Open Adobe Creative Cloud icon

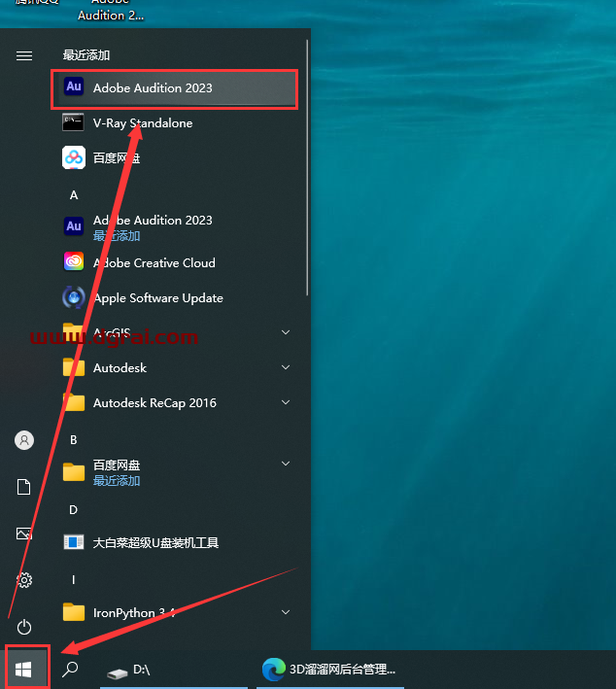74,262
